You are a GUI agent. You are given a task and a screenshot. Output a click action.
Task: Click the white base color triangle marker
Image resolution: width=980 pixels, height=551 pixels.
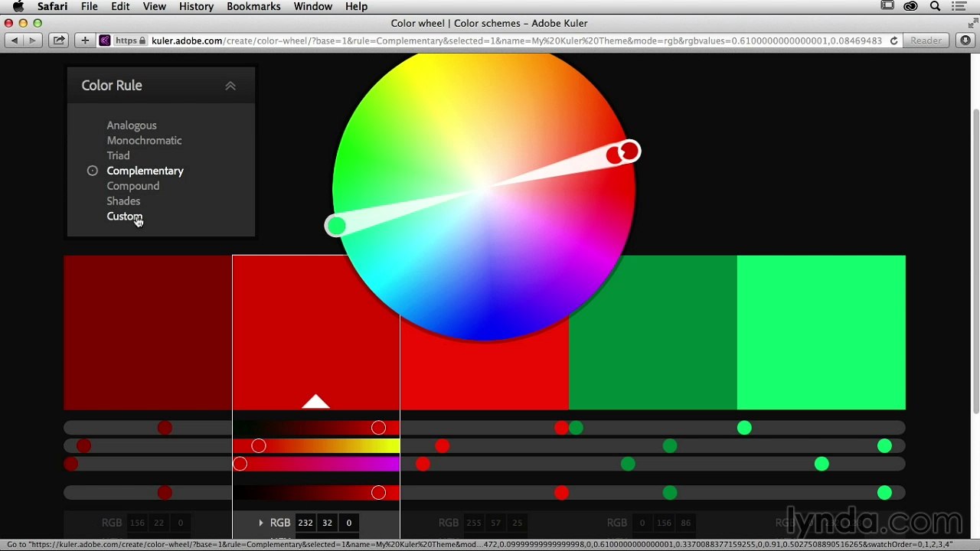pos(315,402)
